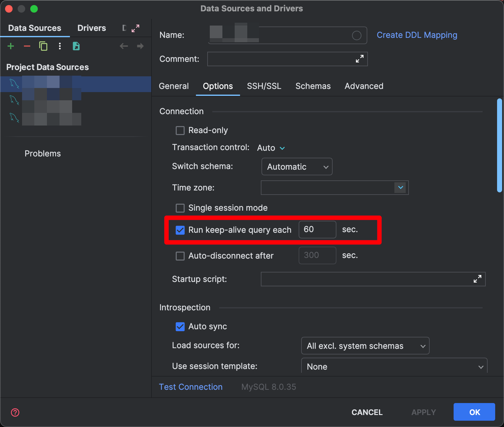Expand the Time zone dropdown arrow
504x427 pixels.
pos(400,188)
